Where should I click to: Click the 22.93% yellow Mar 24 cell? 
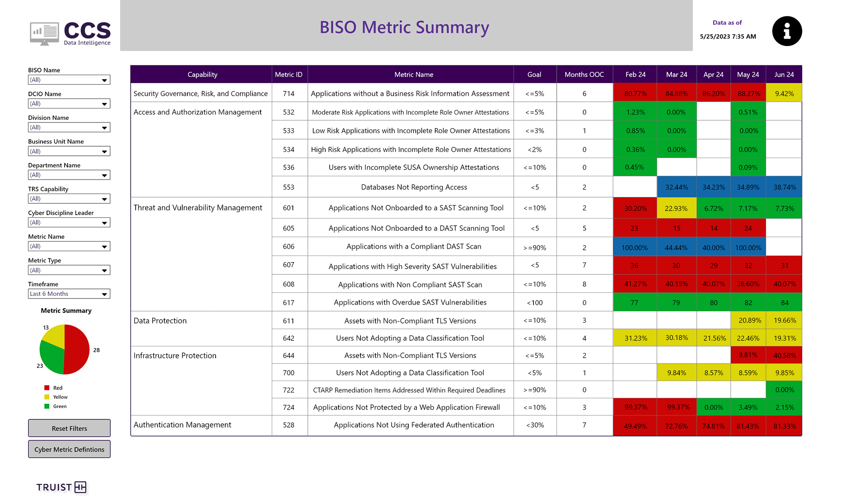677,208
